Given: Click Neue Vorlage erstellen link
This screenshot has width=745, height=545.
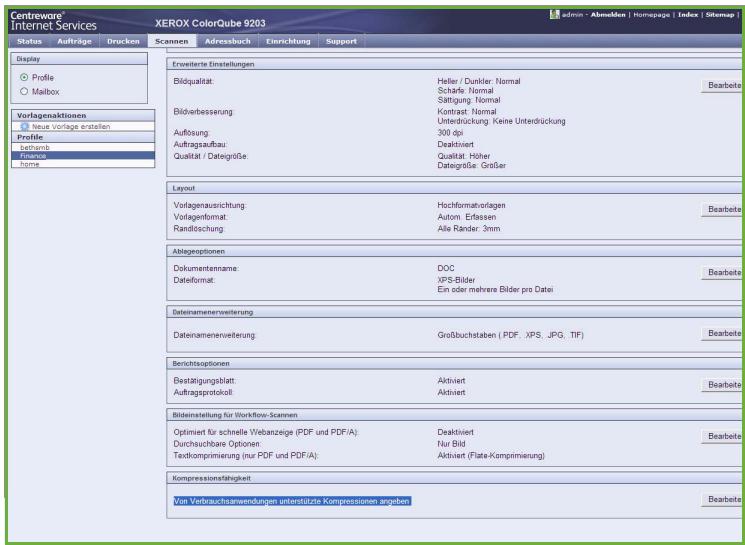Looking at the screenshot, I should pyautogui.click(x=71, y=126).
